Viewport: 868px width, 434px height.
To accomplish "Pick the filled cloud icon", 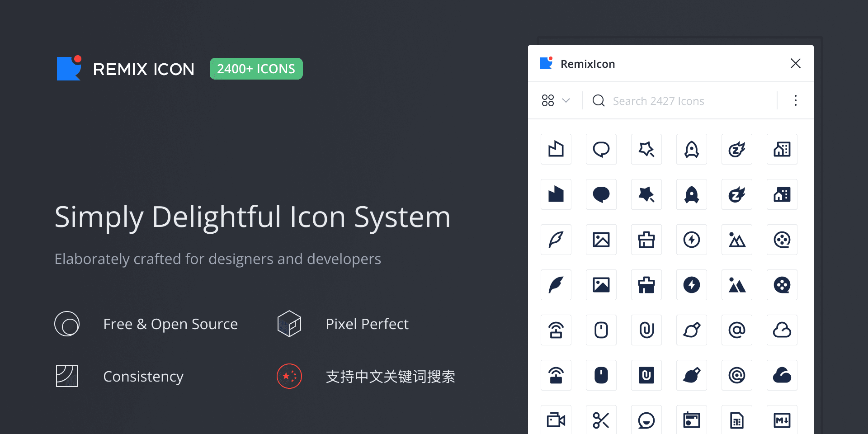I will (x=782, y=375).
